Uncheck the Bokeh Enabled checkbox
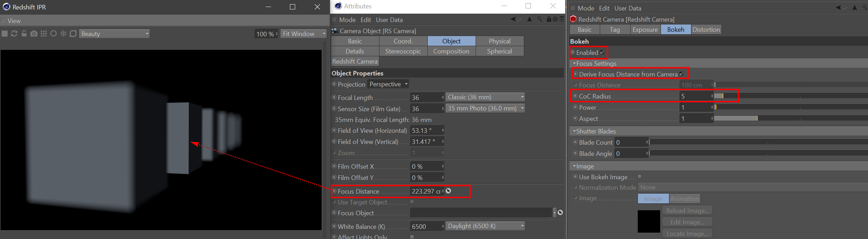 [602, 52]
